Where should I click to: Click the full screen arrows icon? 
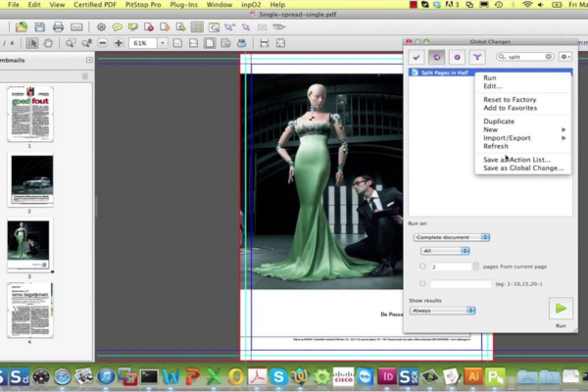(280, 43)
